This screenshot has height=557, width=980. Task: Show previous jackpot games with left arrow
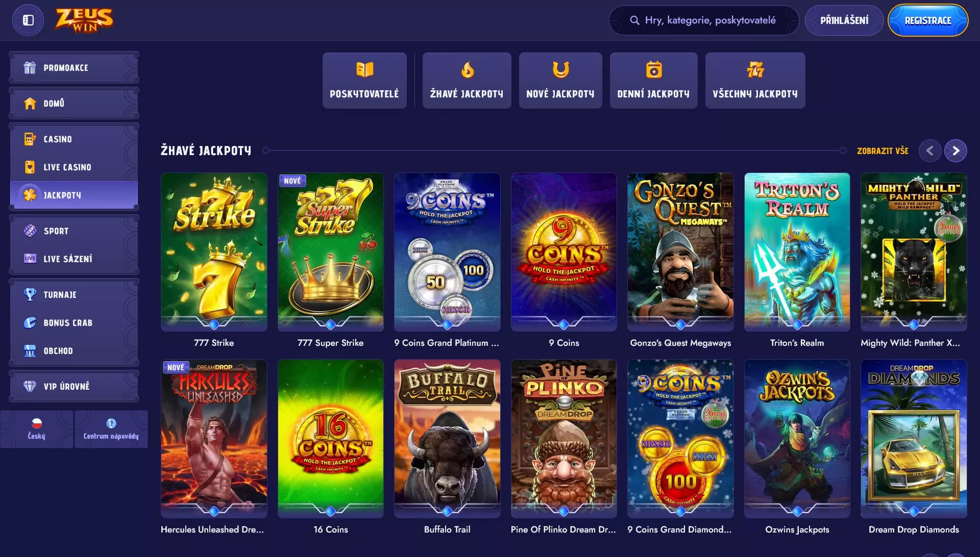tap(930, 150)
